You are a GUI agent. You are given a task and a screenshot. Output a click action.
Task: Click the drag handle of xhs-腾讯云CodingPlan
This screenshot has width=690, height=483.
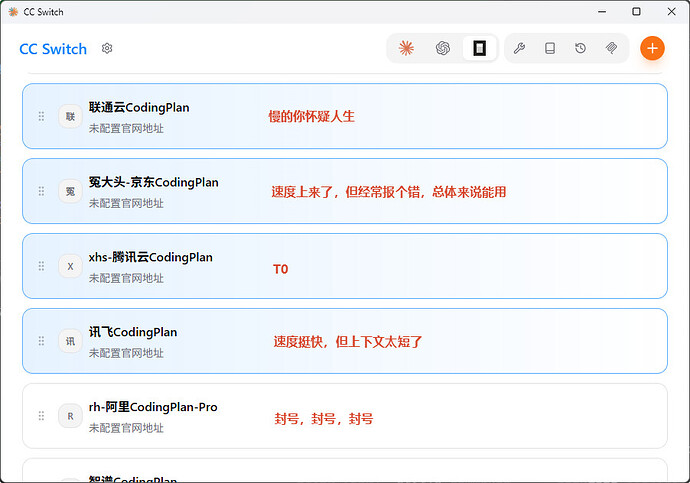tap(41, 266)
